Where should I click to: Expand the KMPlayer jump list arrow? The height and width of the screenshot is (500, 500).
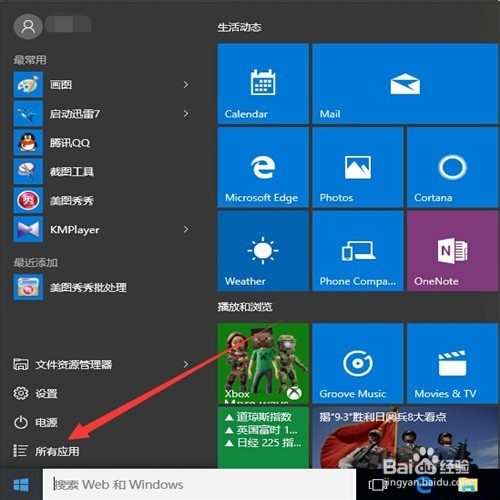click(x=186, y=229)
